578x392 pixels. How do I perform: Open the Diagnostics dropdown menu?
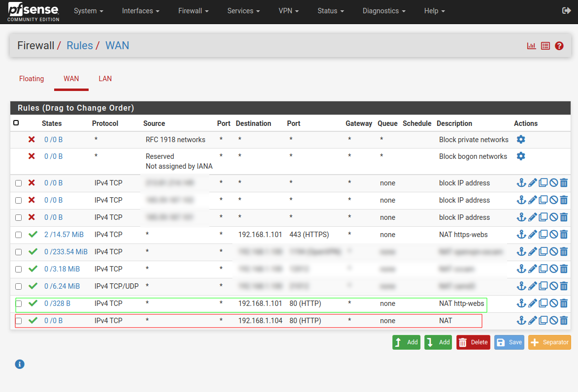(x=384, y=11)
